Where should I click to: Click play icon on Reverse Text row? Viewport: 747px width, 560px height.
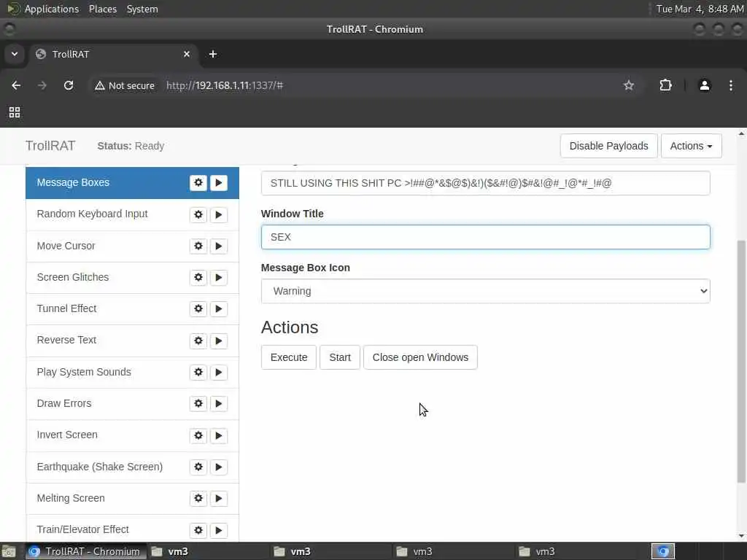[219, 341]
